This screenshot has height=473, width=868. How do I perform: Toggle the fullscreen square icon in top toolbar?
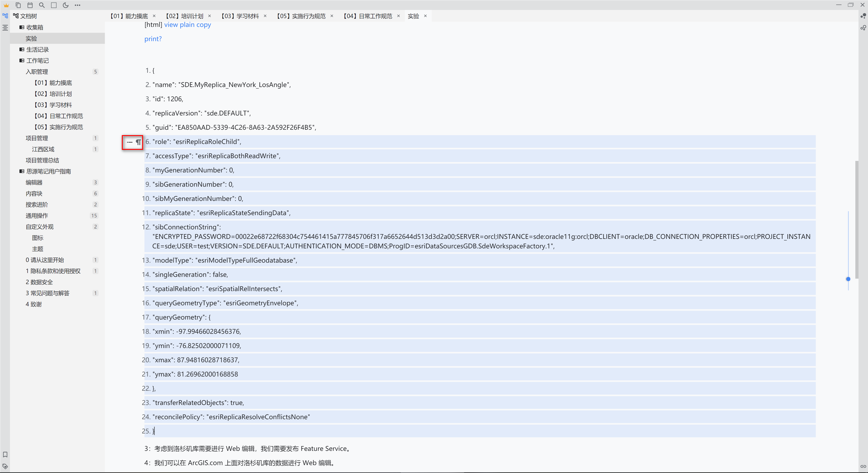(54, 5)
